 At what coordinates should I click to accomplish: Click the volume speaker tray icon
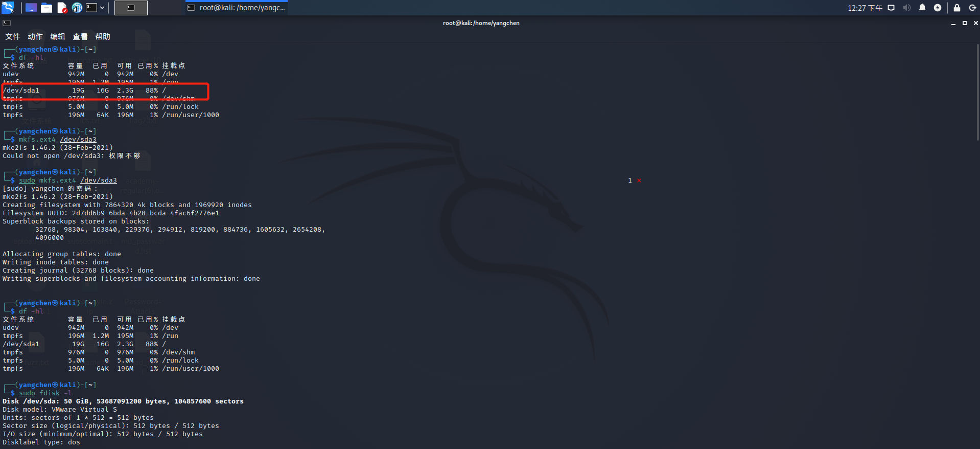[x=907, y=8]
